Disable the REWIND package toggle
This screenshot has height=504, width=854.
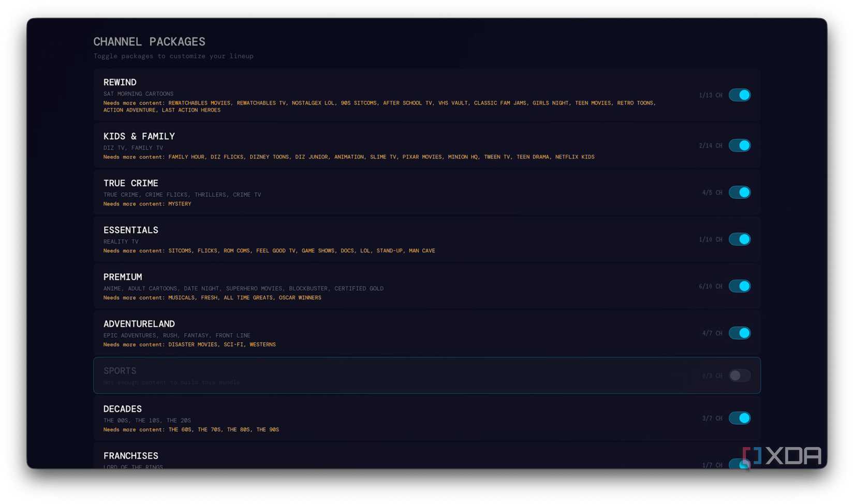pyautogui.click(x=739, y=95)
